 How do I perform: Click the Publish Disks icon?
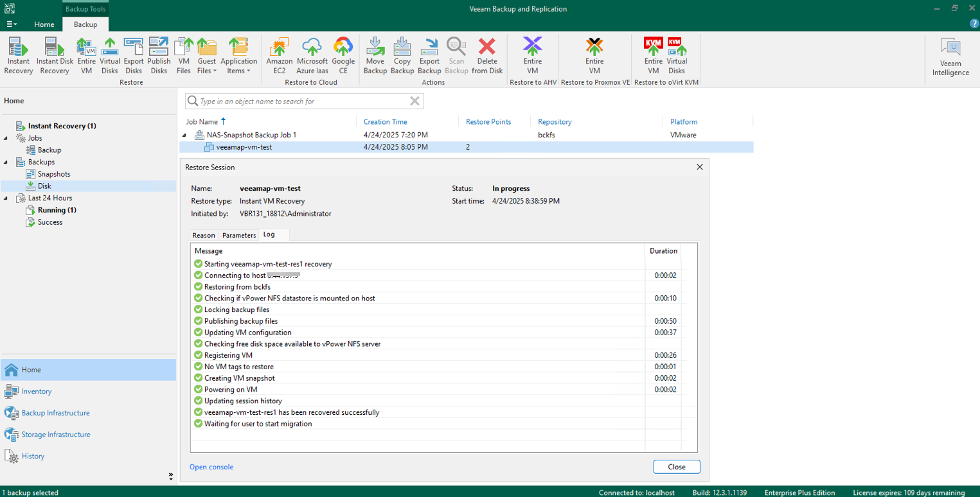pos(159,56)
